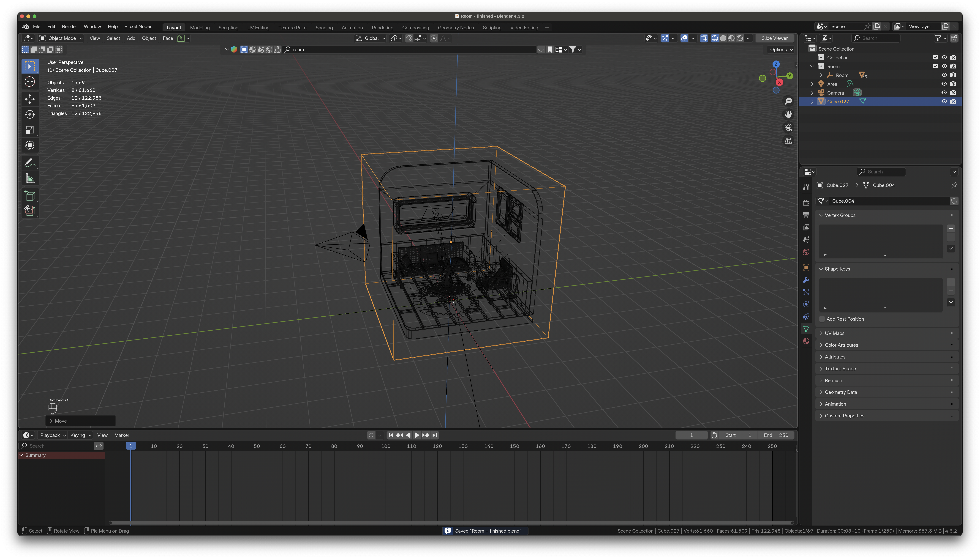Open the viewport Options dropdown
The height and width of the screenshot is (559, 980).
781,49
